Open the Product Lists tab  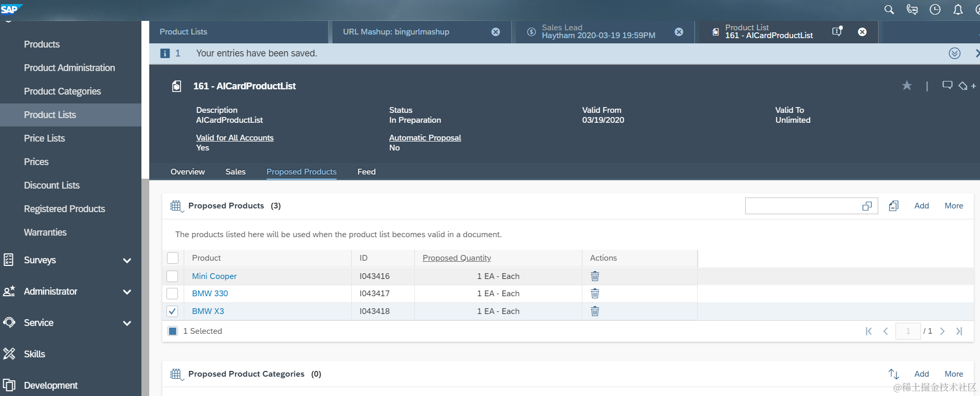click(x=239, y=32)
